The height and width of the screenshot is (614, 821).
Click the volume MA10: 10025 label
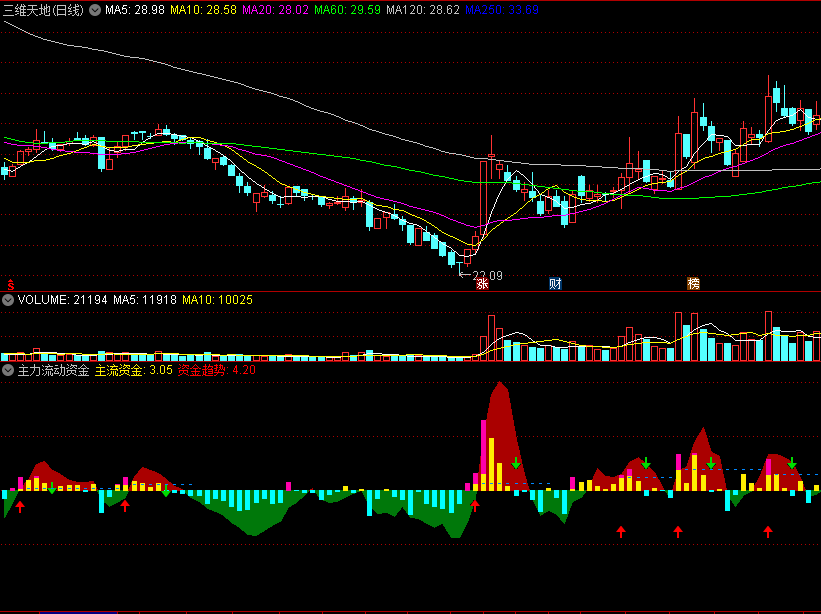pyautogui.click(x=217, y=300)
